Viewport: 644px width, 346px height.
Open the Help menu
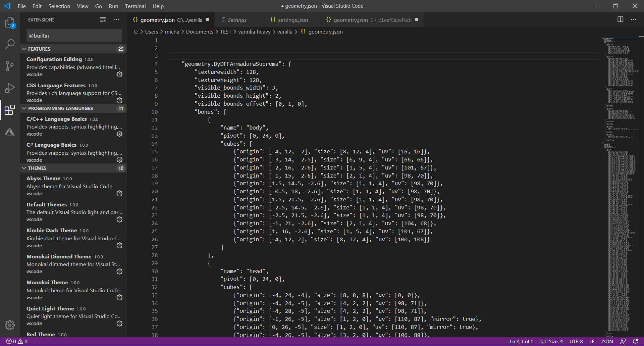coord(158,6)
